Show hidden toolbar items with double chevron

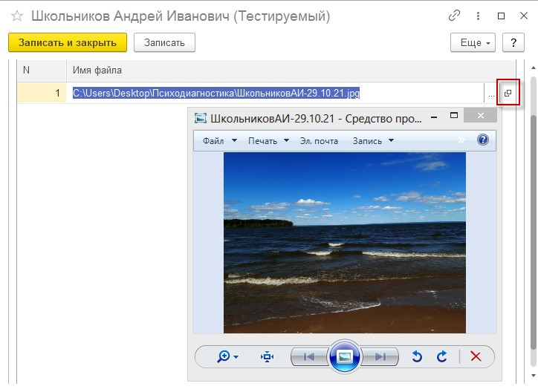[x=461, y=140]
